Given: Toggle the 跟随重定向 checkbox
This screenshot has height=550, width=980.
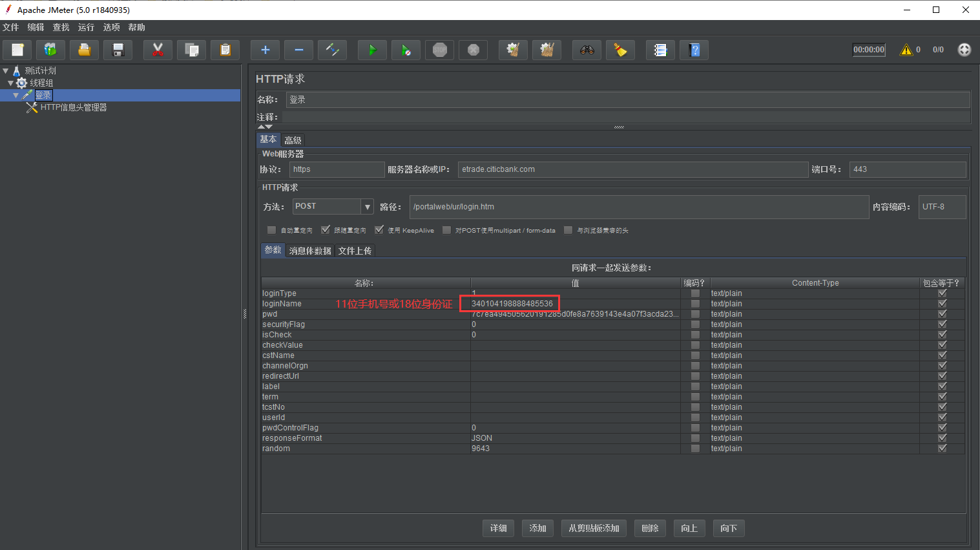Looking at the screenshot, I should tap(326, 230).
